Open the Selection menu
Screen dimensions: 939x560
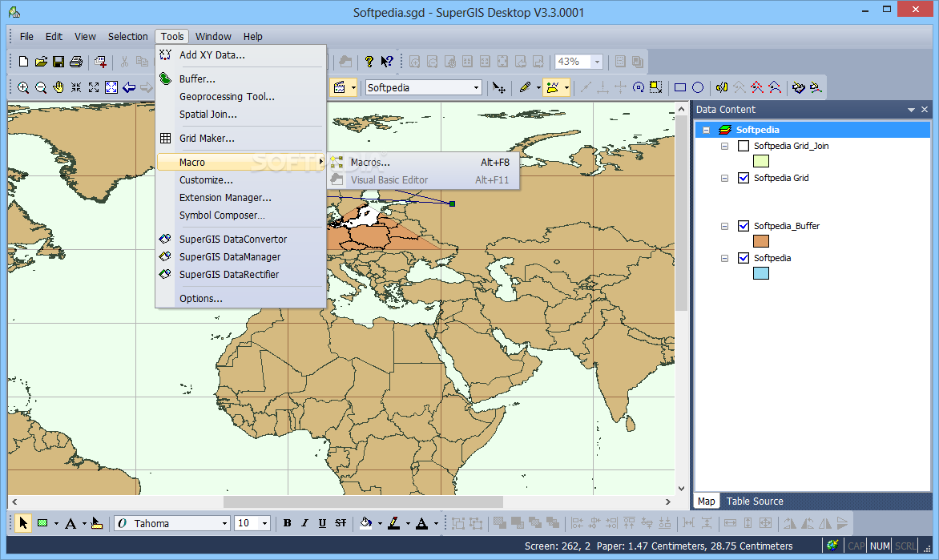coord(127,37)
